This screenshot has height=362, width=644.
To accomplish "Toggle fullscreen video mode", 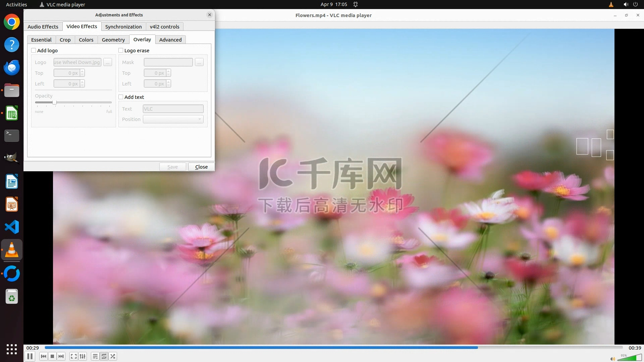I will [x=74, y=356].
